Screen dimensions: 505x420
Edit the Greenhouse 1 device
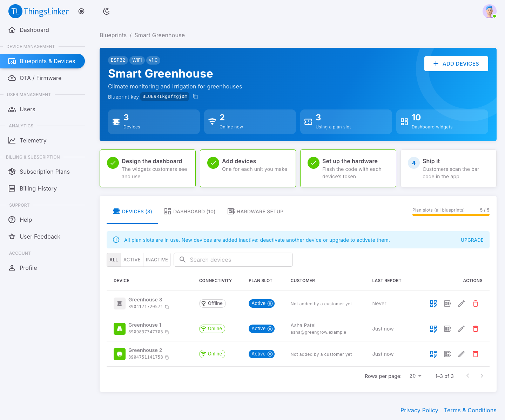click(x=462, y=329)
